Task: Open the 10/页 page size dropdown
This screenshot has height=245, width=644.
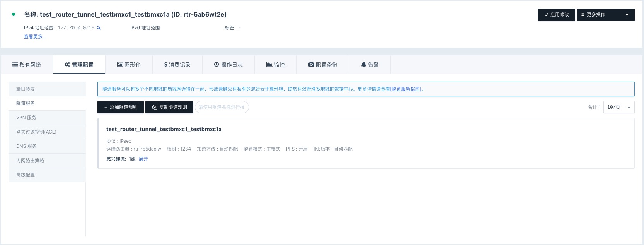Action: coord(619,107)
